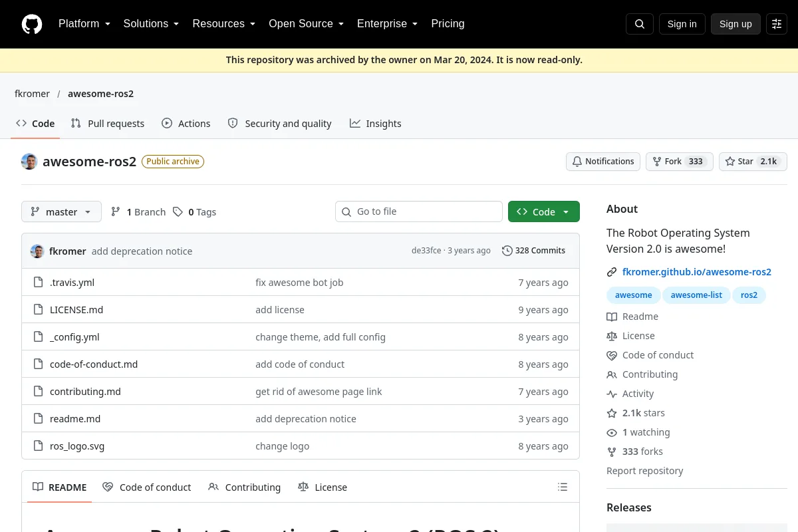
Task: Switch to Pull requests tab
Action: pyautogui.click(x=108, y=123)
